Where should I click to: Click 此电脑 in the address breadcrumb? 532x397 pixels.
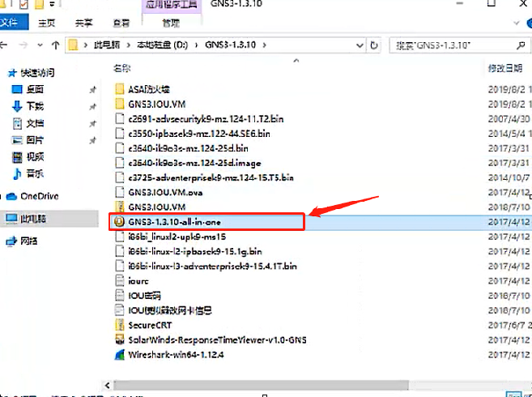coord(107,45)
